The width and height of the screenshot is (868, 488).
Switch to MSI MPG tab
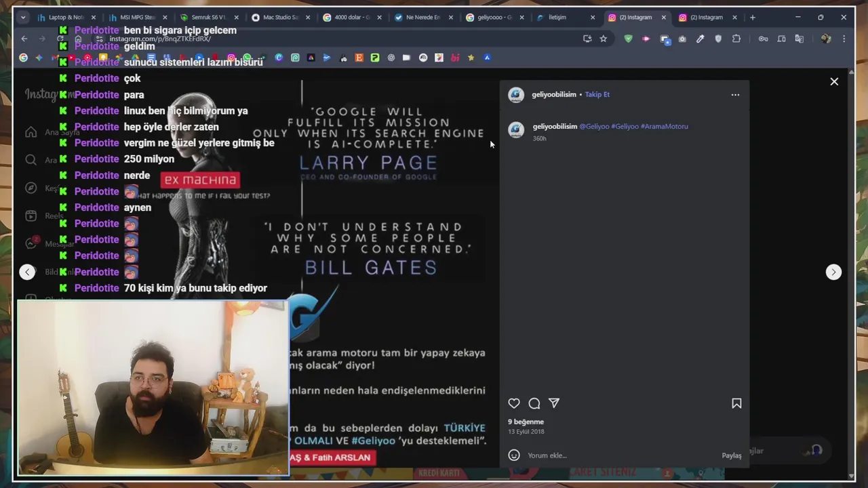click(x=138, y=18)
